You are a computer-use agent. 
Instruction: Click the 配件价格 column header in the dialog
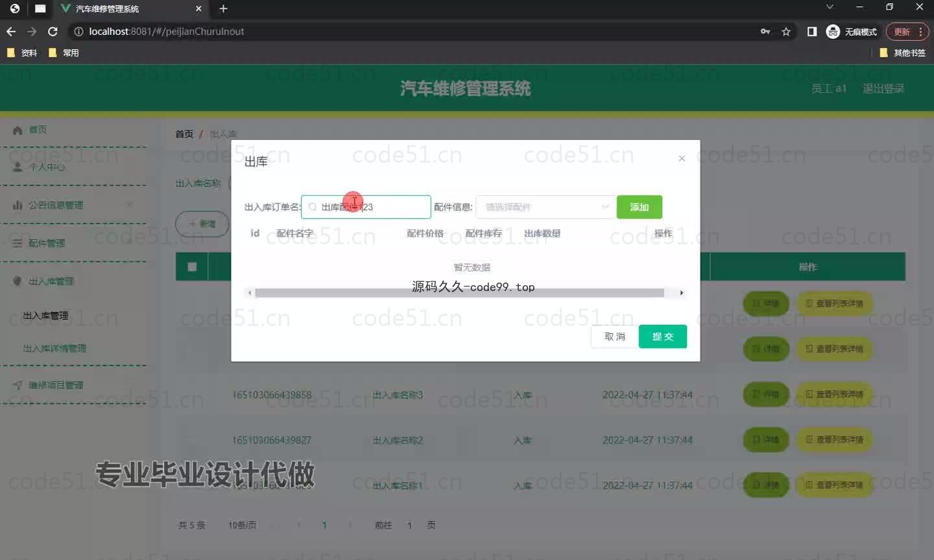coord(425,233)
